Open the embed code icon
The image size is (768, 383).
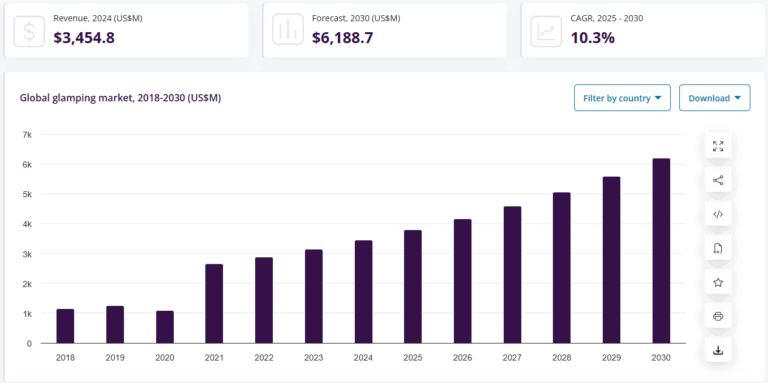tap(718, 214)
